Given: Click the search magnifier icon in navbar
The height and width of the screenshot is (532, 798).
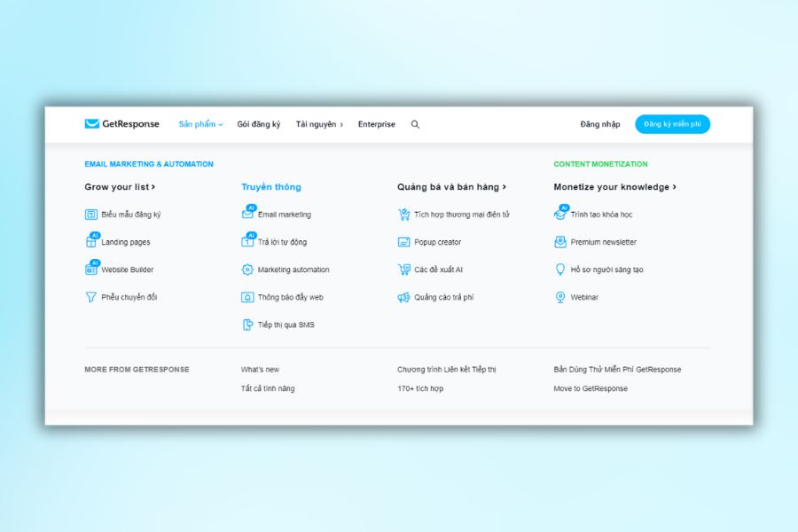Looking at the screenshot, I should tap(415, 125).
